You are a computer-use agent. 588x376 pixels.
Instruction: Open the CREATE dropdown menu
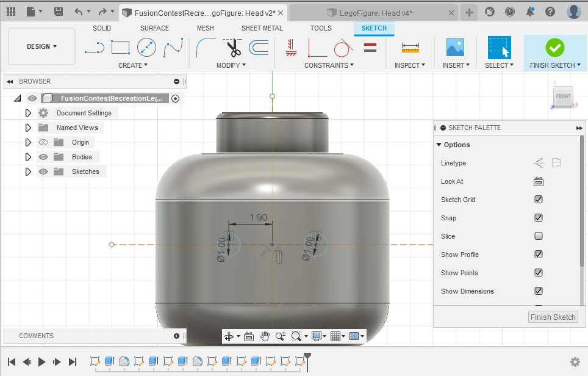point(133,65)
